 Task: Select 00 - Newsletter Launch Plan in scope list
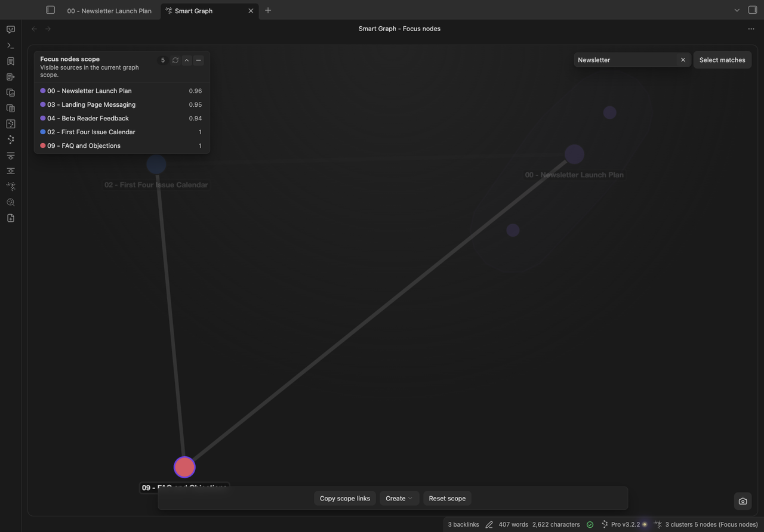121,91
